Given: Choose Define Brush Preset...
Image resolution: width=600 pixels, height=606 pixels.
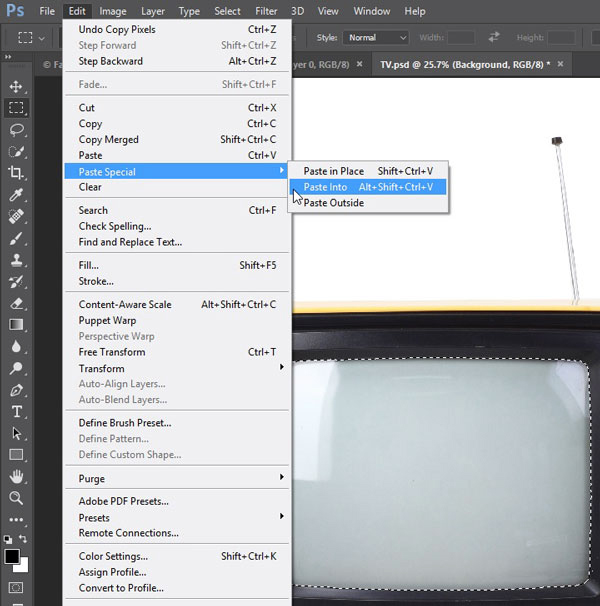Looking at the screenshot, I should (x=177, y=423).
